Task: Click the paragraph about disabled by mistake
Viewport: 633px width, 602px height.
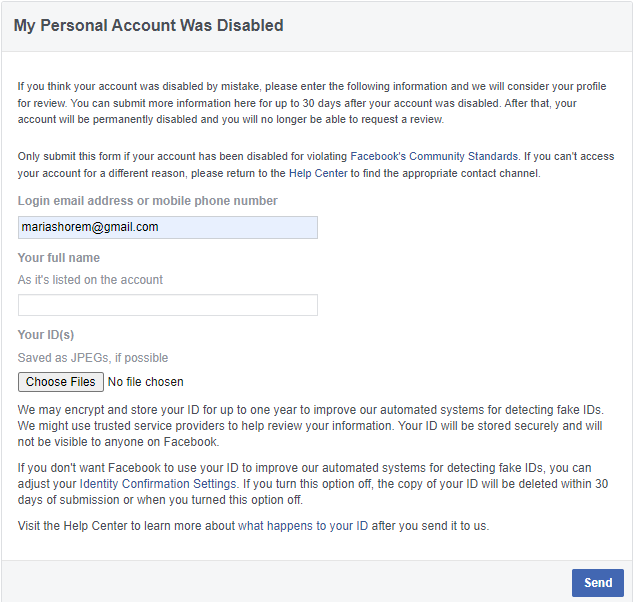Action: pos(312,103)
